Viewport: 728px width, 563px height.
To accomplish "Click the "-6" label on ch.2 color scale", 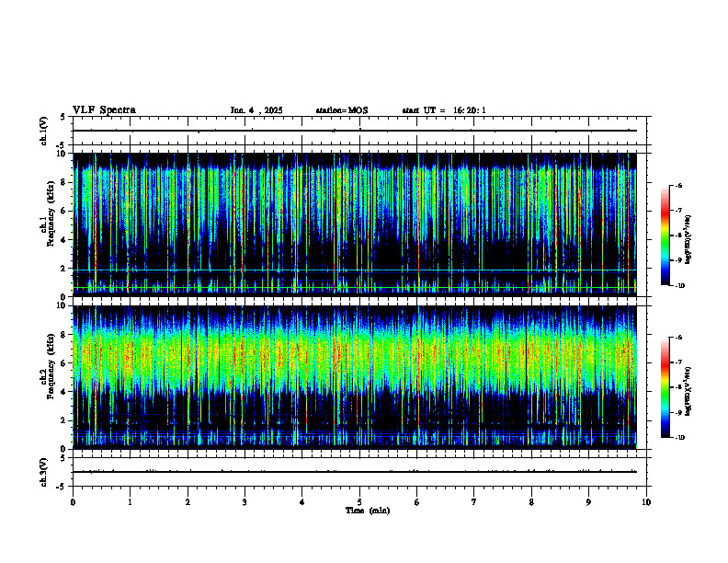I will point(678,338).
